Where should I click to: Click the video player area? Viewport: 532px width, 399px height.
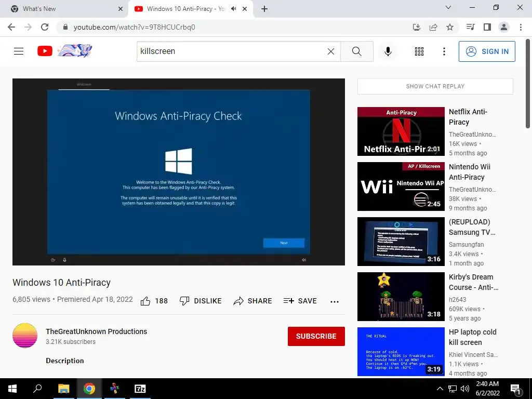pyautogui.click(x=179, y=171)
